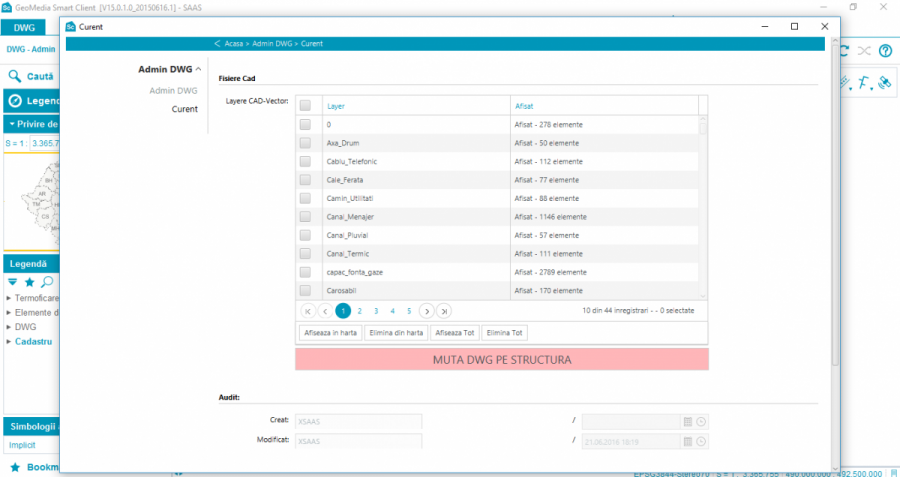The height and width of the screenshot is (477, 900).
Task: Toggle the select-all checkbox in table header
Action: tap(305, 105)
